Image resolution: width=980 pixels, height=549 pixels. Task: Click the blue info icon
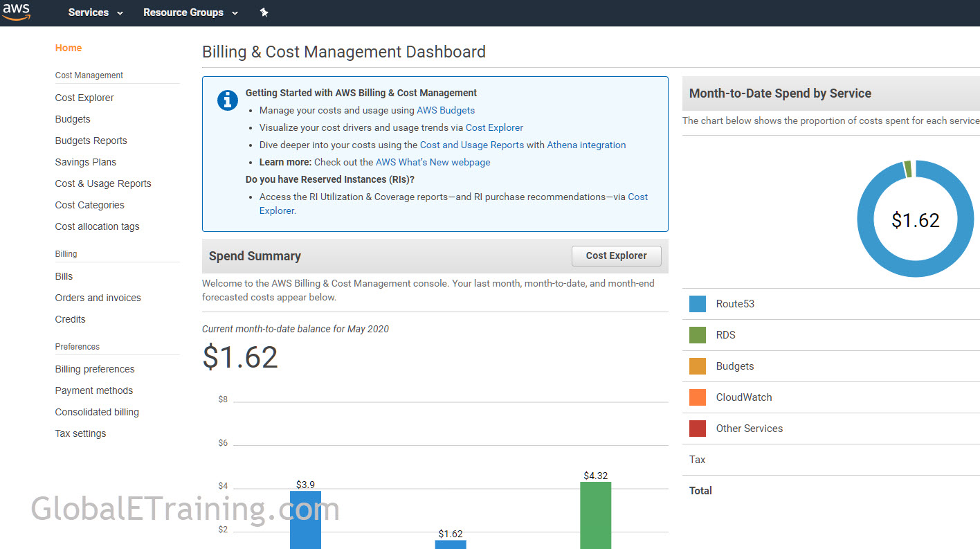[228, 100]
